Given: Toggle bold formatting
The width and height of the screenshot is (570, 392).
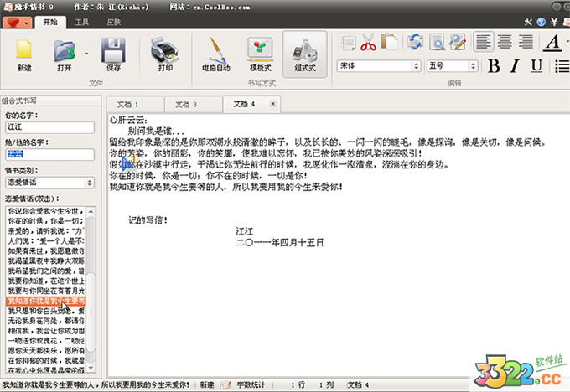Looking at the screenshot, I should [494, 66].
